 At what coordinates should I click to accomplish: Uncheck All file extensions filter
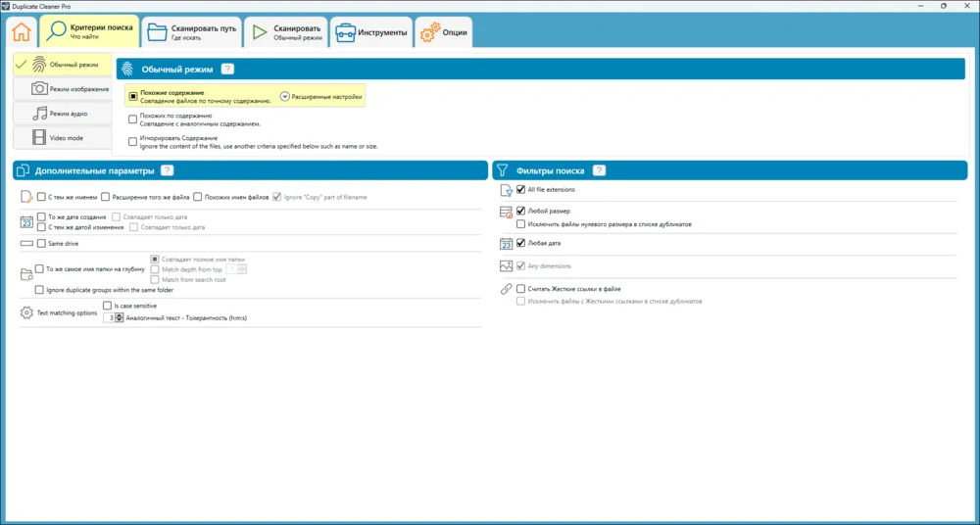point(520,189)
